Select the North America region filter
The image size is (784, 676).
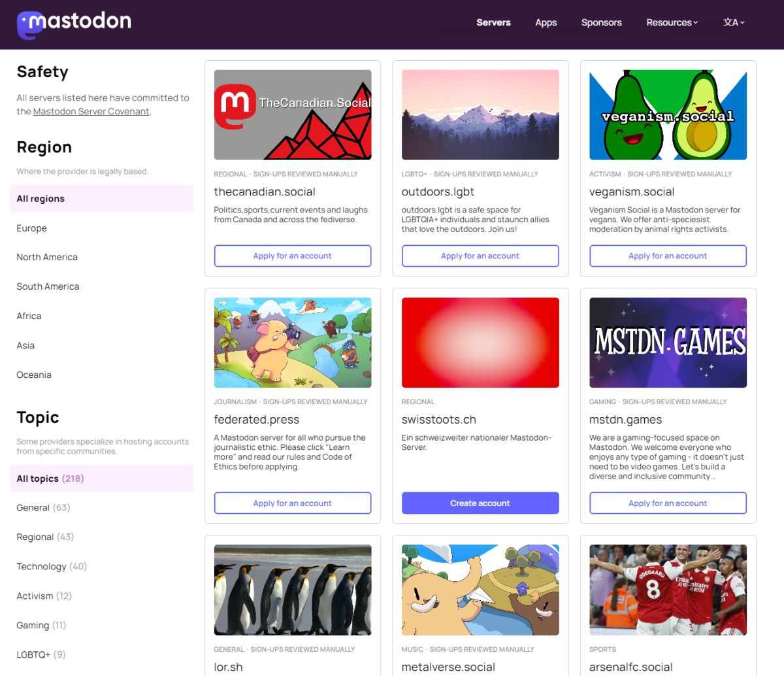coord(47,257)
